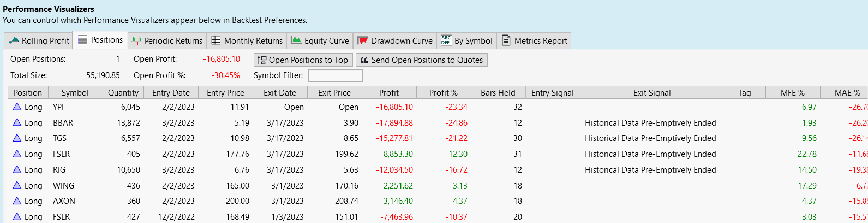Click the Equity Curve chart icon
Viewport: 868px width, 223px height.
pyautogui.click(x=296, y=41)
